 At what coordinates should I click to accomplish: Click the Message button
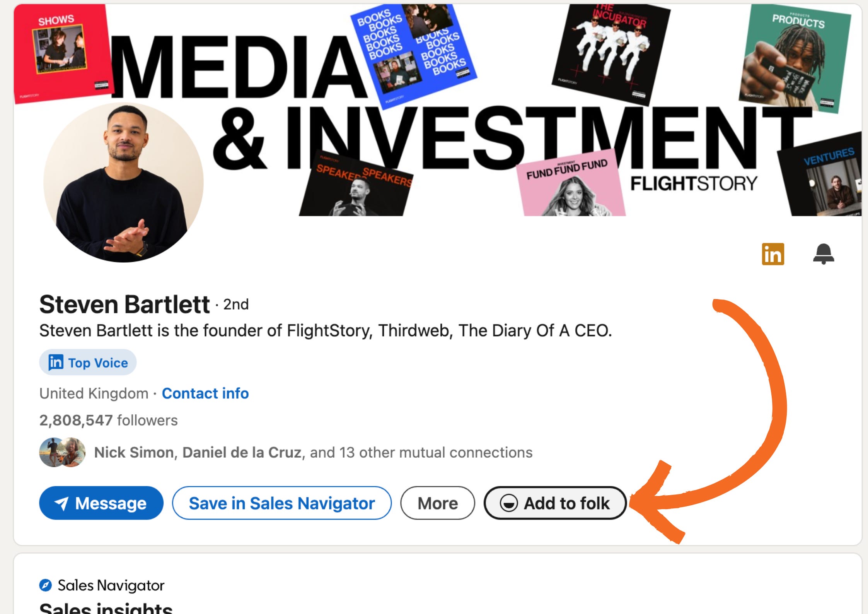pyautogui.click(x=101, y=503)
